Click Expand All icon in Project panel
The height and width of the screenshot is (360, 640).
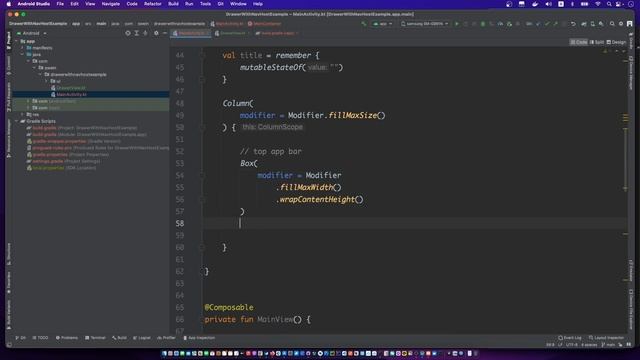(137, 33)
